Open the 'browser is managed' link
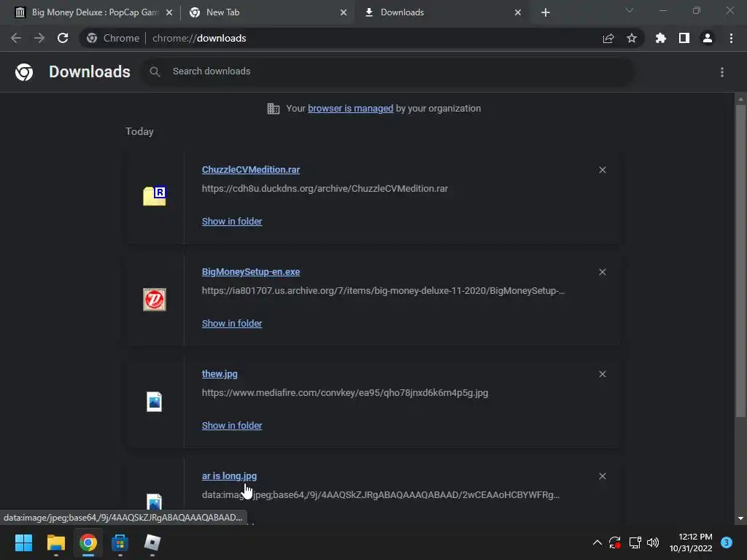The width and height of the screenshot is (747, 560). pos(351,109)
